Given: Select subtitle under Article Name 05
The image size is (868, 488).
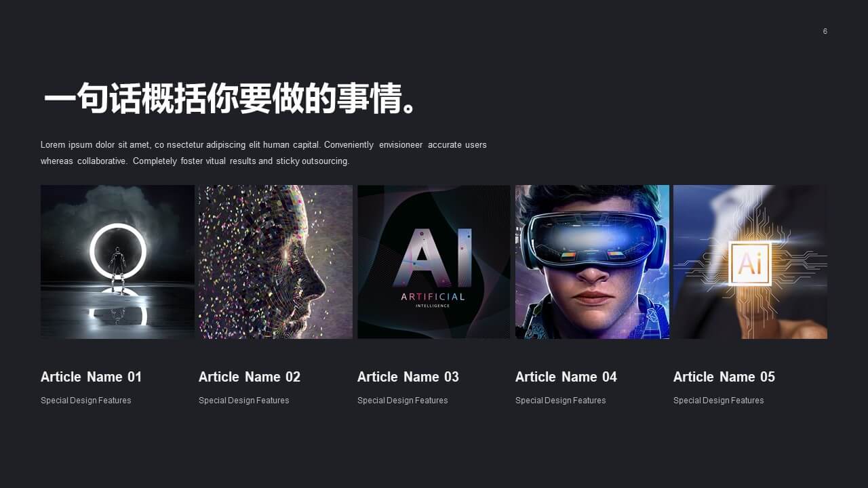Looking at the screenshot, I should [x=719, y=401].
